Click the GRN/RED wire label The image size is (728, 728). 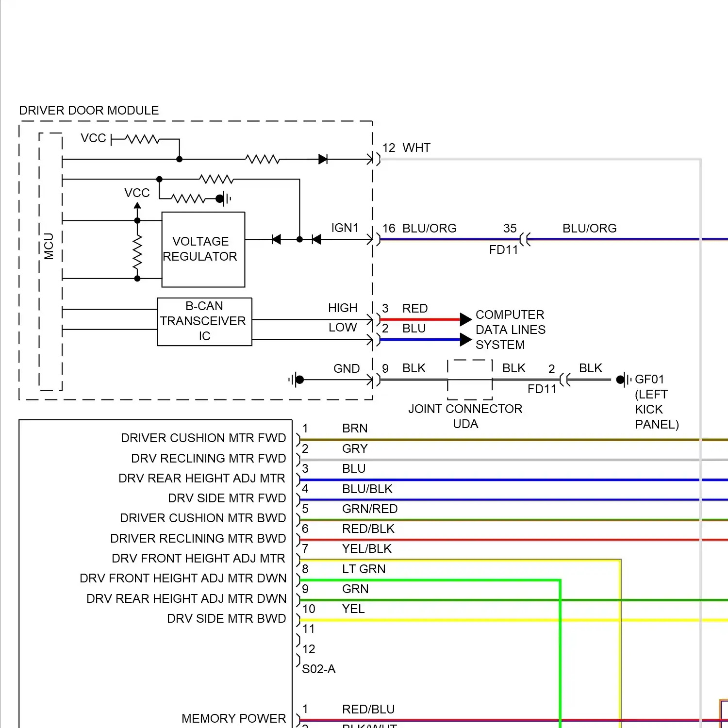click(370, 509)
